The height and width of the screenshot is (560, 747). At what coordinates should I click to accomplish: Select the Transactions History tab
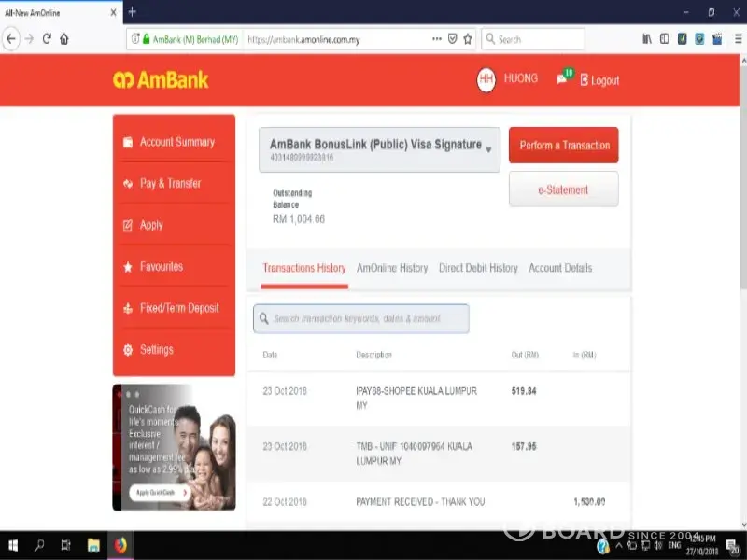click(304, 268)
